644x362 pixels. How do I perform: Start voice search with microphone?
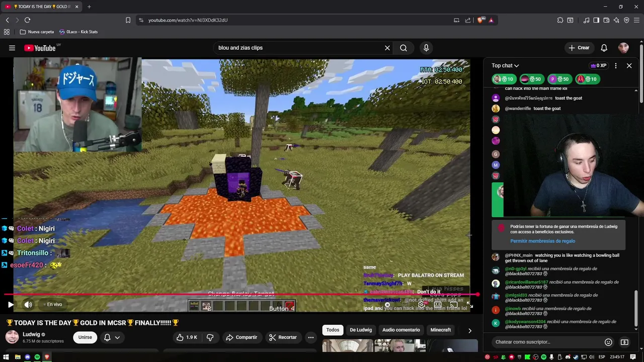coord(426,48)
